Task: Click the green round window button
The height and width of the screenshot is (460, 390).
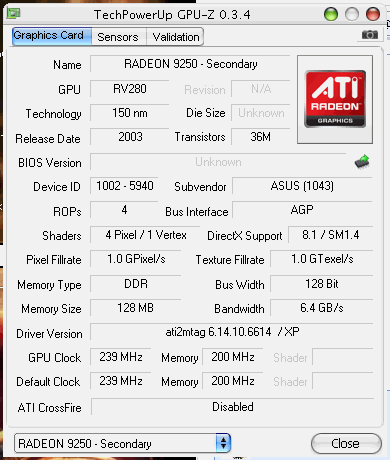Action: 331,14
